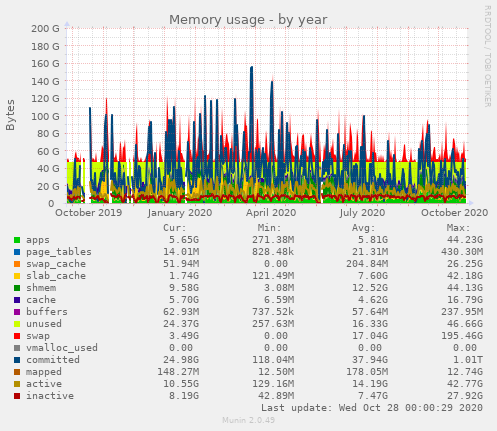Click the Memory usage - by year title
Viewport: 497px width, 431px height.
248,20
